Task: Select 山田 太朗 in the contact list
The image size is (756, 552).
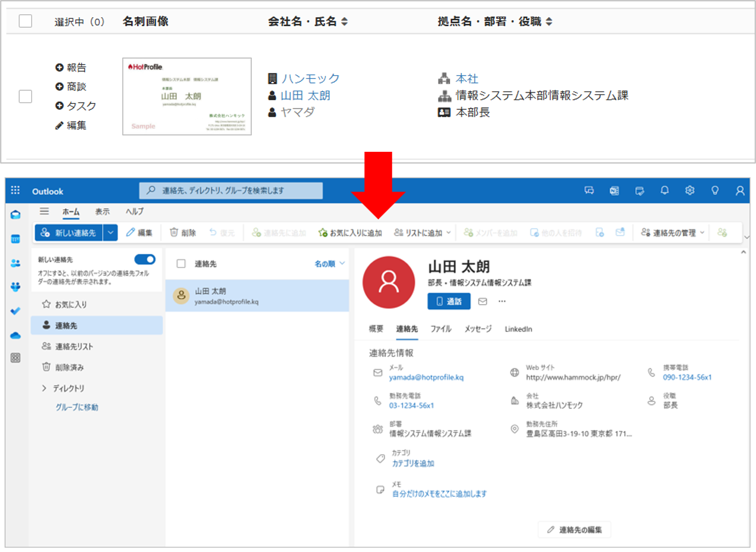Action: click(257, 295)
